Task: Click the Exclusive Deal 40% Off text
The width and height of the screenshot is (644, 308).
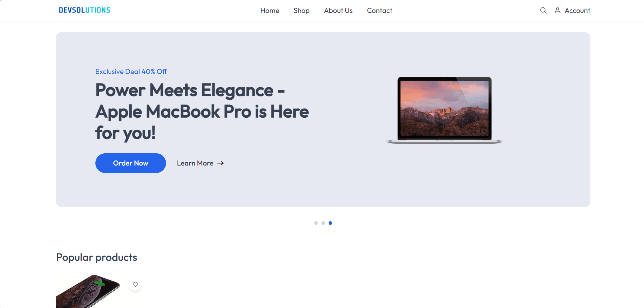Action: tap(131, 72)
